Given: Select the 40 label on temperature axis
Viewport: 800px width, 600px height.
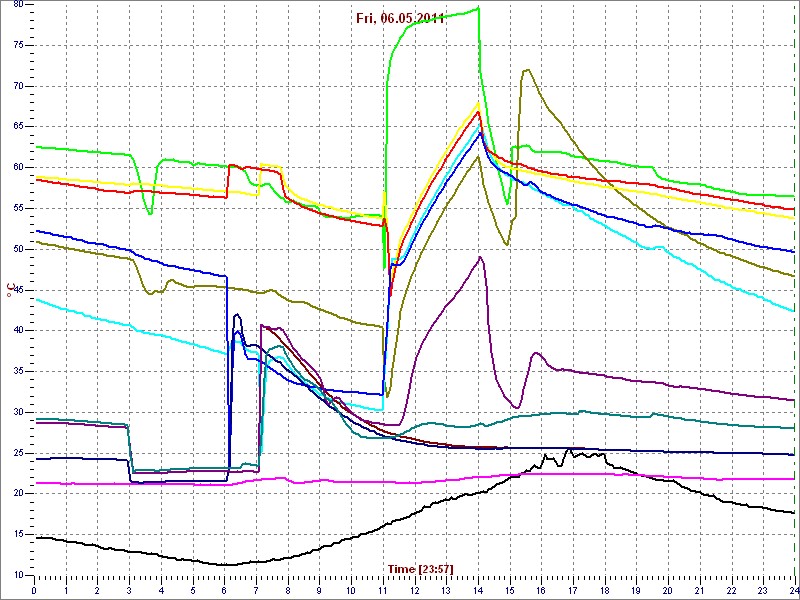Looking at the screenshot, I should click(19, 331).
